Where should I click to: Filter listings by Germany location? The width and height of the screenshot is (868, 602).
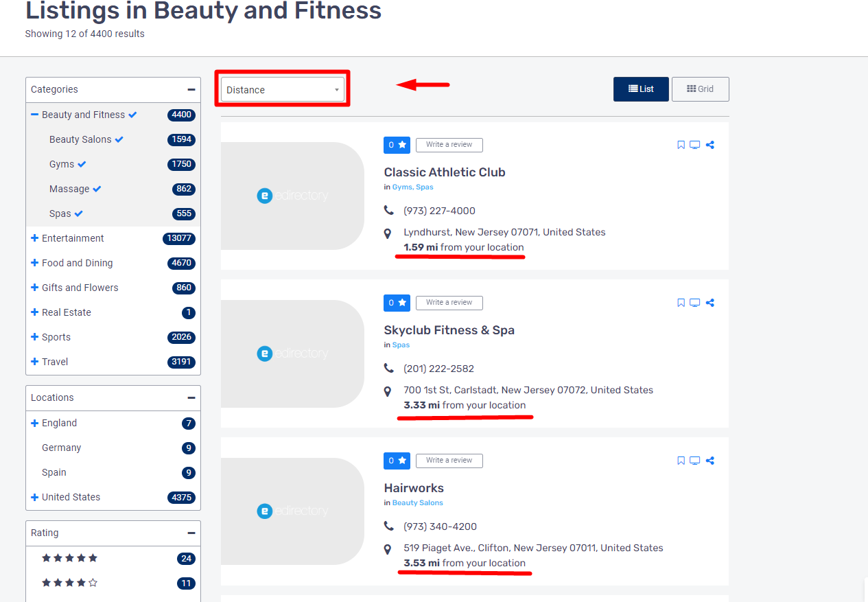click(62, 448)
